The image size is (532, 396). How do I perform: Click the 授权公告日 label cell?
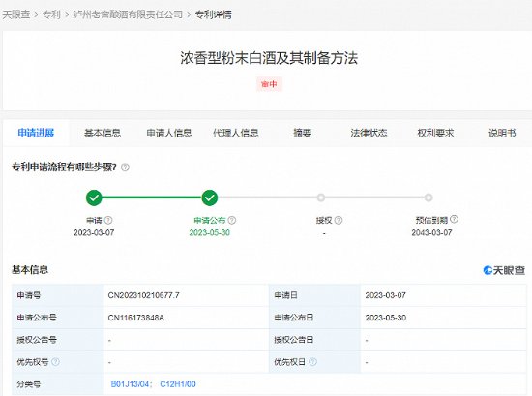tap(315, 340)
